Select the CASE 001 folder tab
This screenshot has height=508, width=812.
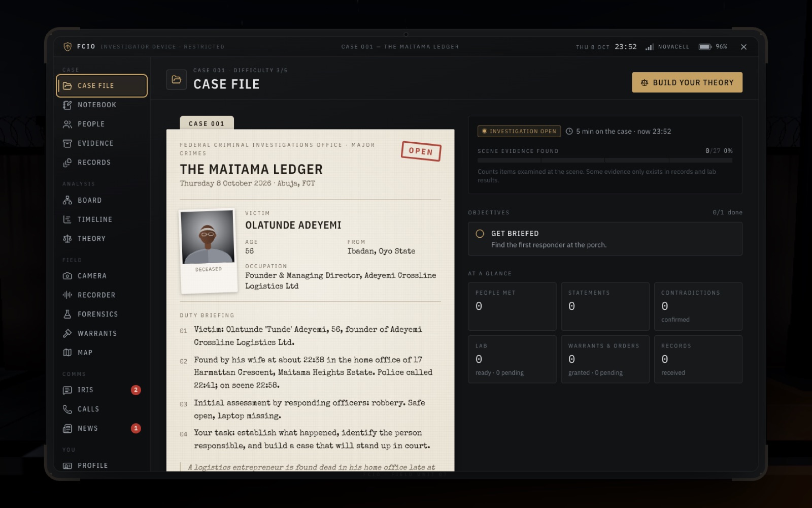[x=207, y=123]
